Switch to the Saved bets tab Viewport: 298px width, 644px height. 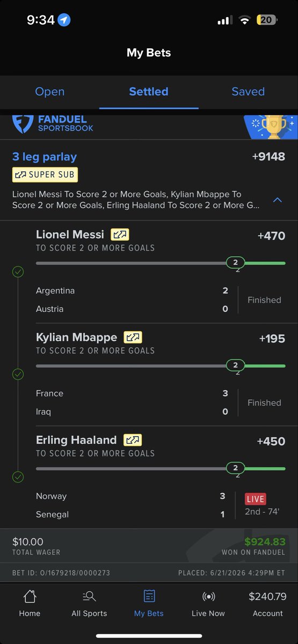pyautogui.click(x=248, y=92)
